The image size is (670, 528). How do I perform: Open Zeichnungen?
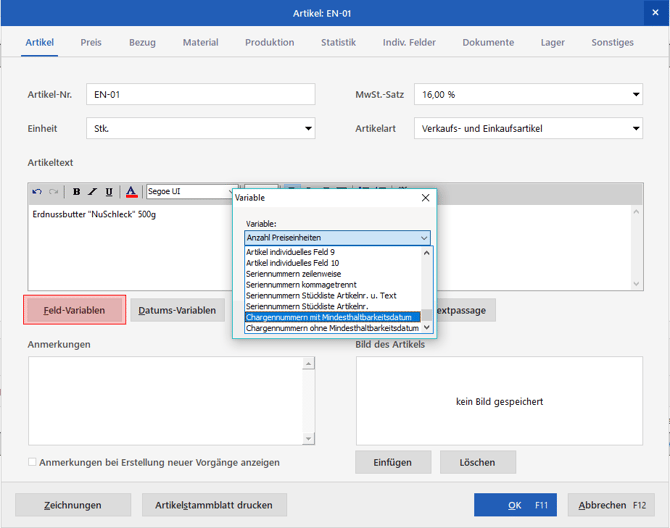tap(73, 505)
